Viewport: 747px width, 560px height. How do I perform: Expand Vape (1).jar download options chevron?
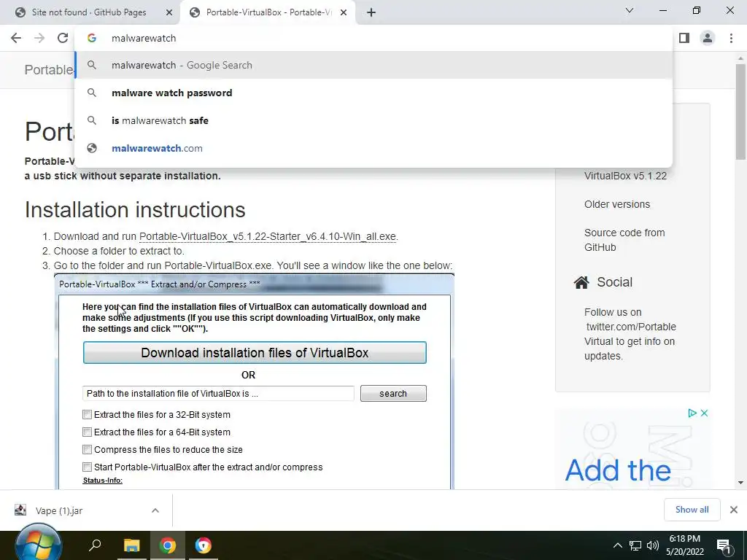coord(155,510)
